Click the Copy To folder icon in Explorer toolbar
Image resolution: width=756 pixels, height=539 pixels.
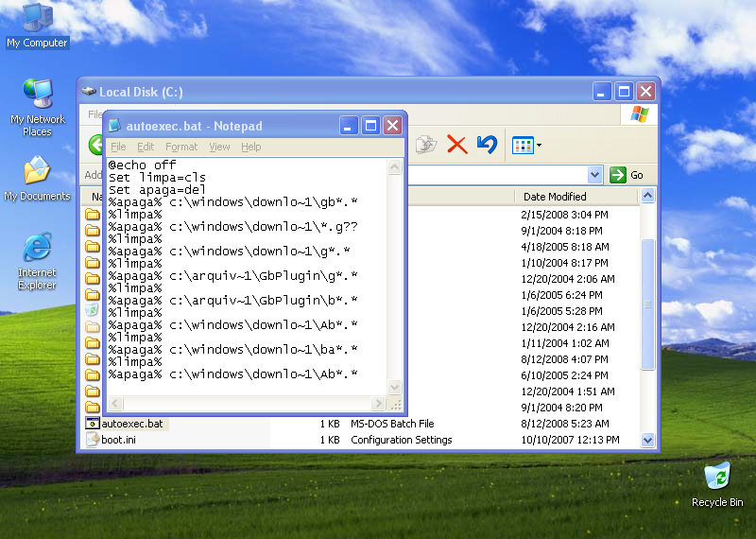[x=426, y=145]
